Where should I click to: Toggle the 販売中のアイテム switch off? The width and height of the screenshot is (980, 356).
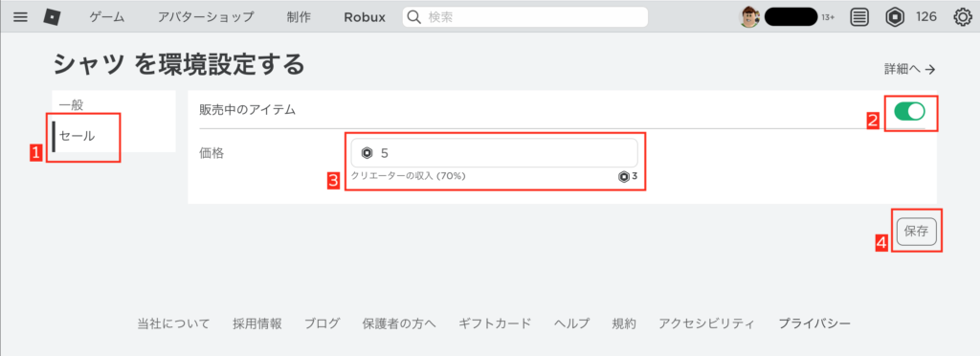(909, 112)
